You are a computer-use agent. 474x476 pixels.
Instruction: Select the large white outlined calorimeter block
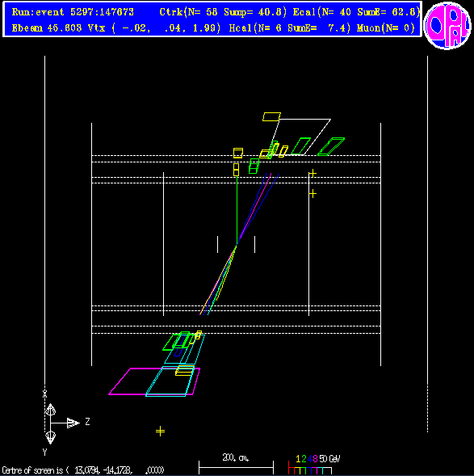click(x=302, y=137)
